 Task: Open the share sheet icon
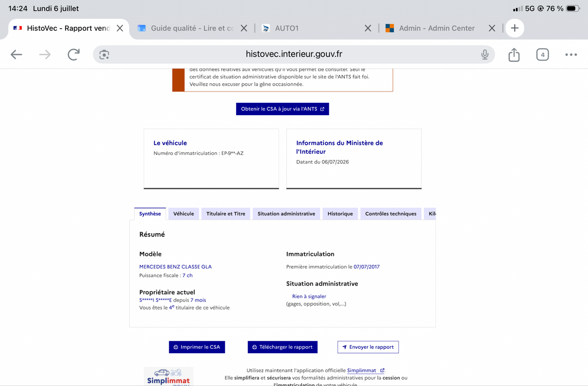click(x=514, y=54)
